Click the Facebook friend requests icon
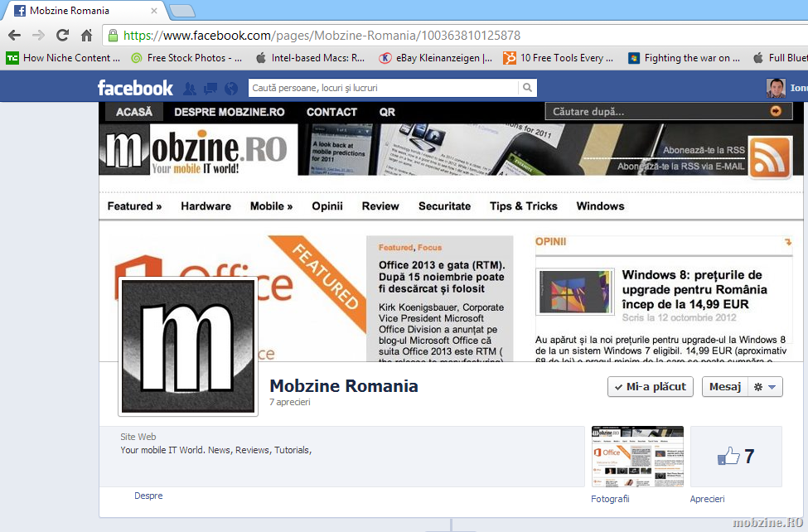This screenshot has width=808, height=532. 190,88
